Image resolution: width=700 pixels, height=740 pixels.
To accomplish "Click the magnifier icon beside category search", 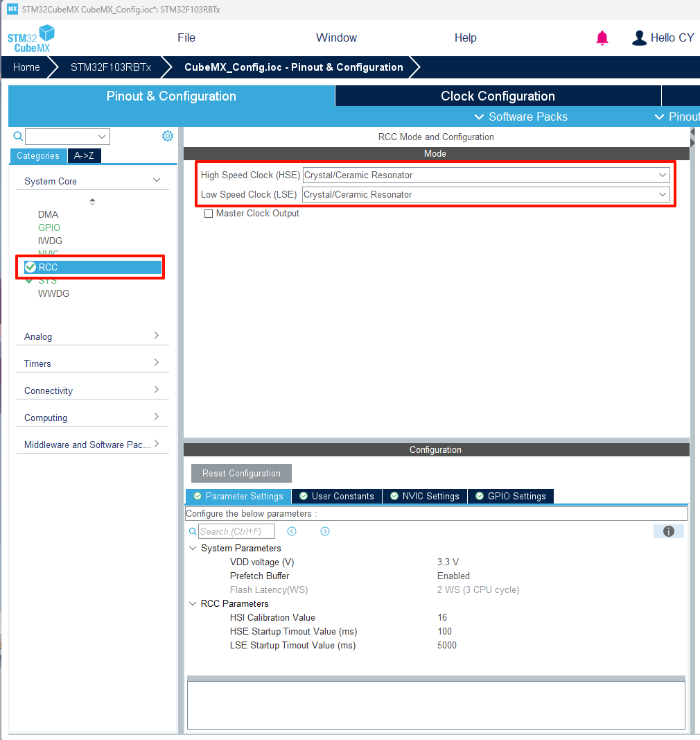I will point(18,136).
